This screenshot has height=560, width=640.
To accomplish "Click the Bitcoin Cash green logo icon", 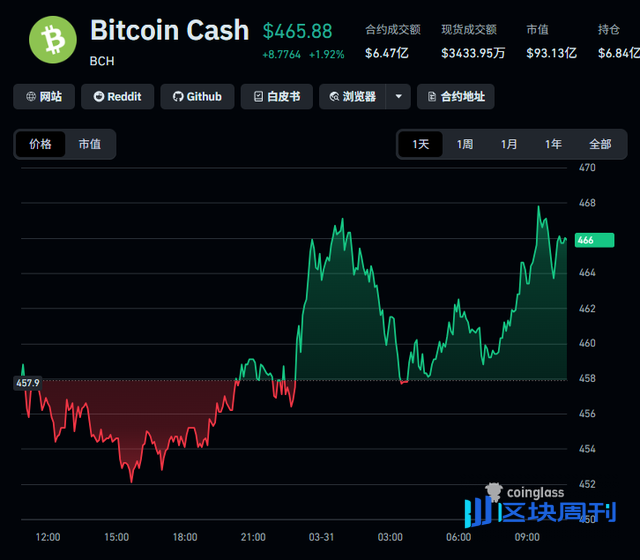I will tap(53, 40).
